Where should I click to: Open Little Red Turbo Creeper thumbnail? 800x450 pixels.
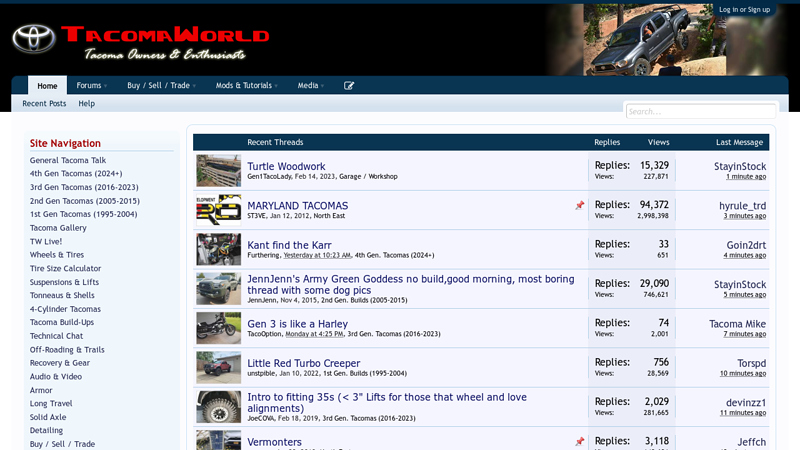tap(218, 367)
